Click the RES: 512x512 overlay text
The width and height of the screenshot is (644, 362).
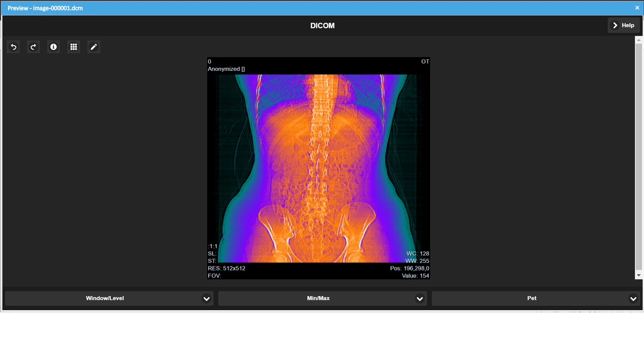click(227, 268)
